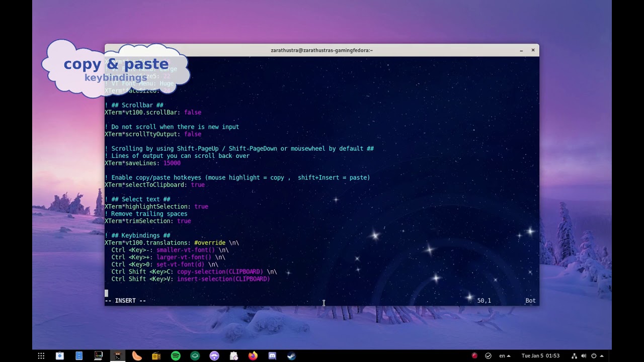This screenshot has width=644, height=362.
Task: Click '! Remove trailing spaces' comment
Action: (x=146, y=214)
